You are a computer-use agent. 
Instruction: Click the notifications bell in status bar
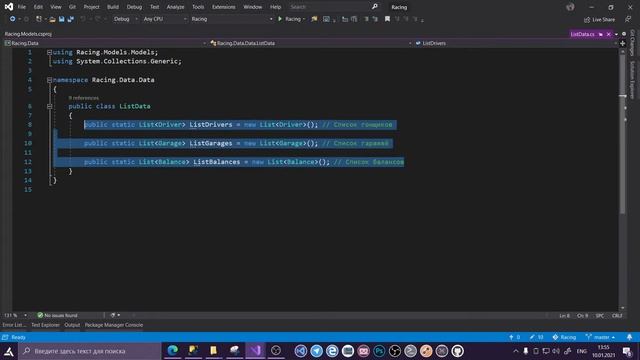pyautogui.click(x=629, y=337)
